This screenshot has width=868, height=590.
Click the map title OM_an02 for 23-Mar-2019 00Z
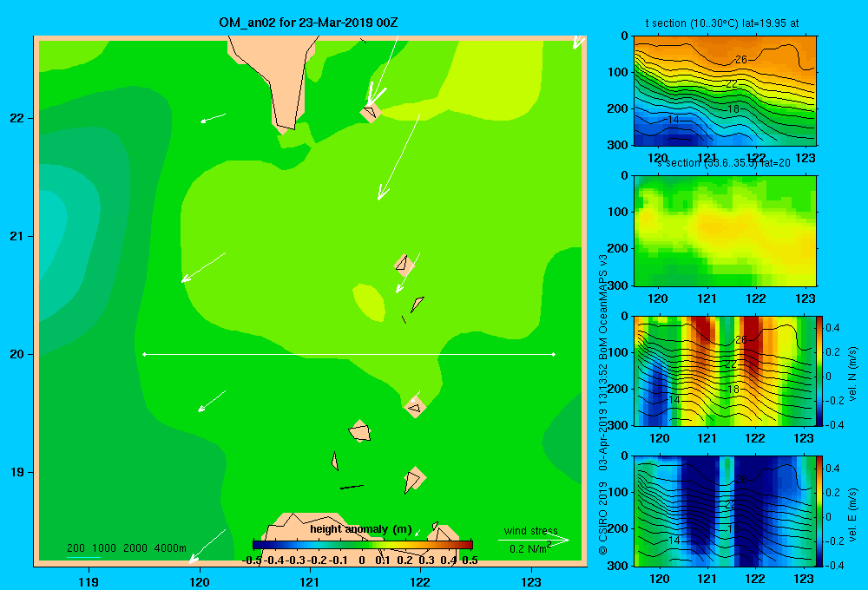tap(308, 23)
